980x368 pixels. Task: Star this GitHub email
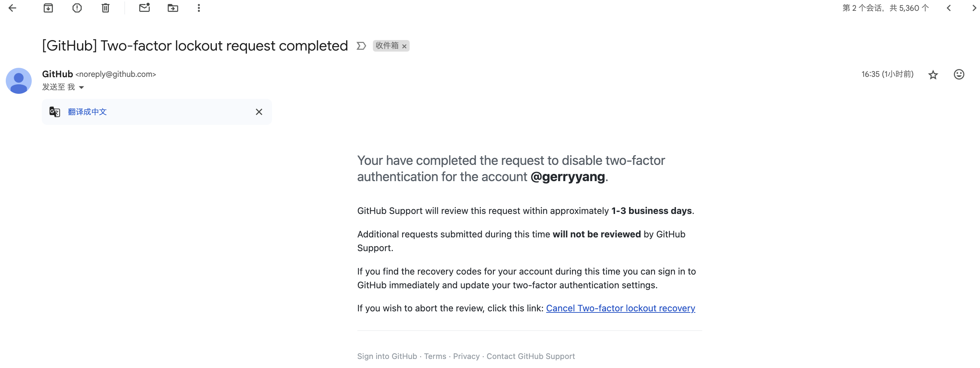tap(933, 75)
